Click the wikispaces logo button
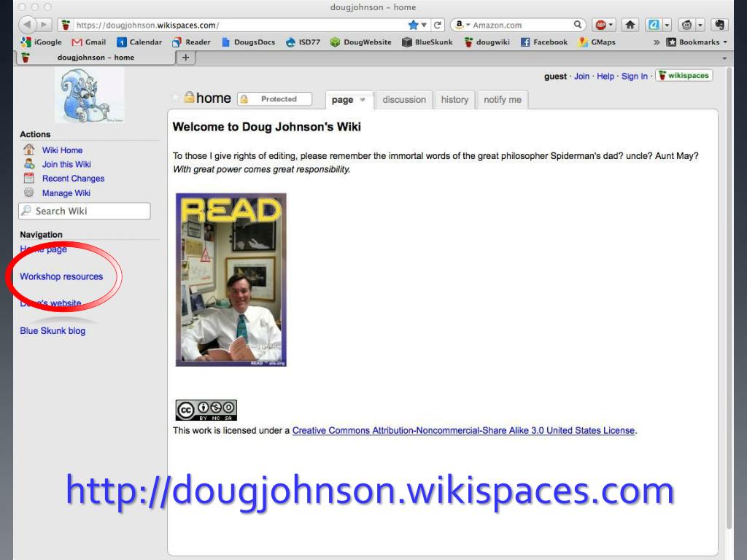 [684, 75]
